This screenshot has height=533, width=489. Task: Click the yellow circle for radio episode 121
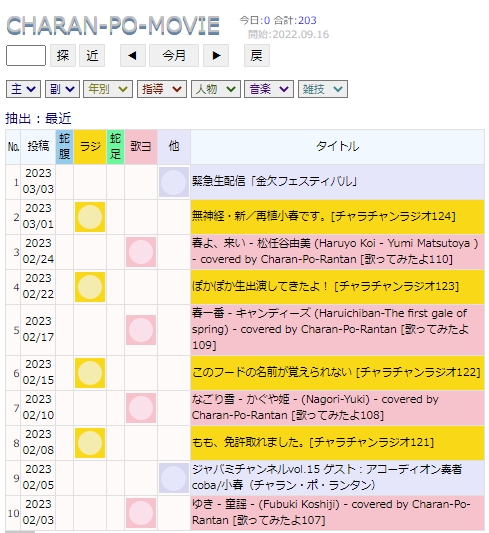coord(90,443)
